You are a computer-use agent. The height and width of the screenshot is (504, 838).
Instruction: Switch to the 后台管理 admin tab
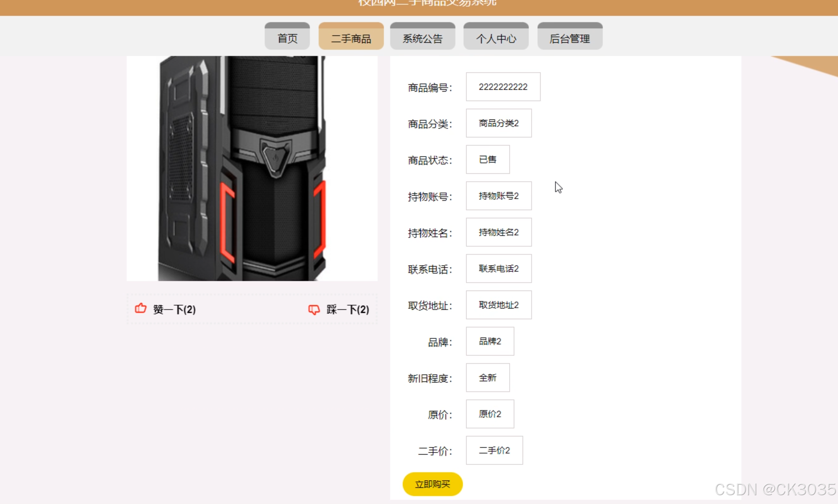570,38
